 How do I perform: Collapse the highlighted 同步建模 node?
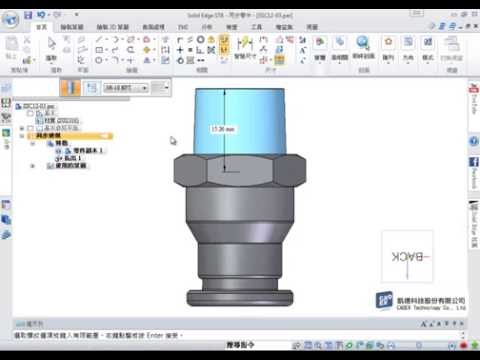(x=22, y=136)
